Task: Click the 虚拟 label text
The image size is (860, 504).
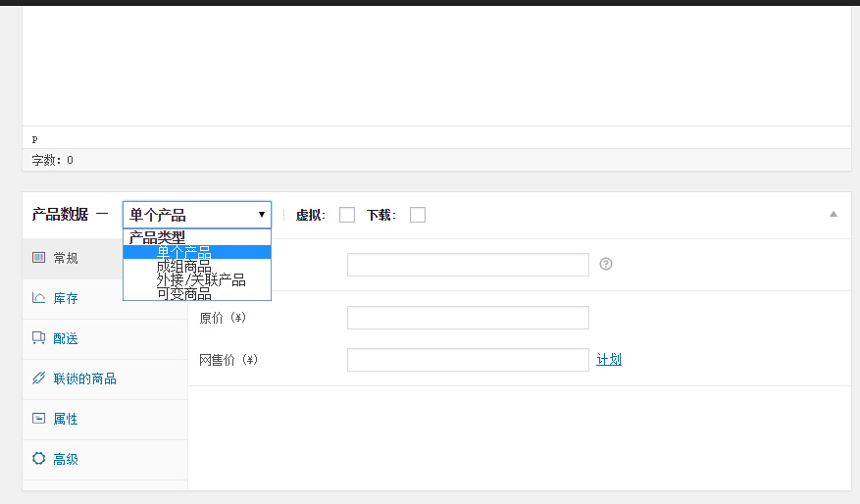Action: tap(311, 215)
